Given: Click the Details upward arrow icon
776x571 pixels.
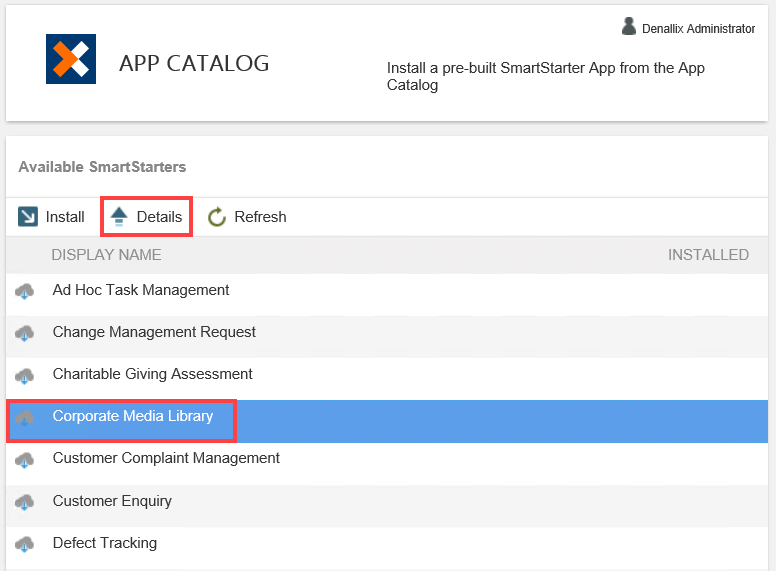Looking at the screenshot, I should coord(119,217).
